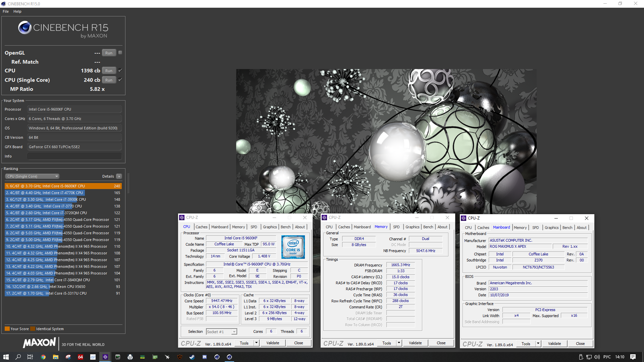Open the network tray icon
This screenshot has height=362, width=644.
(589, 357)
